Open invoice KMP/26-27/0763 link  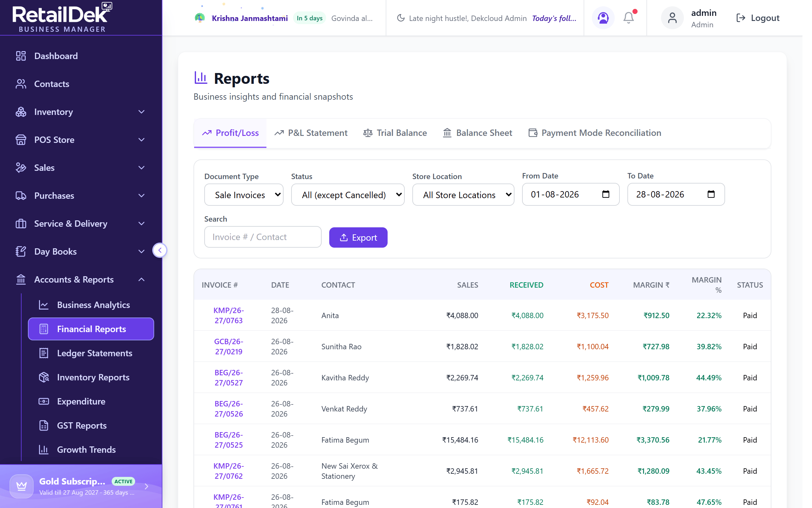[x=228, y=316]
